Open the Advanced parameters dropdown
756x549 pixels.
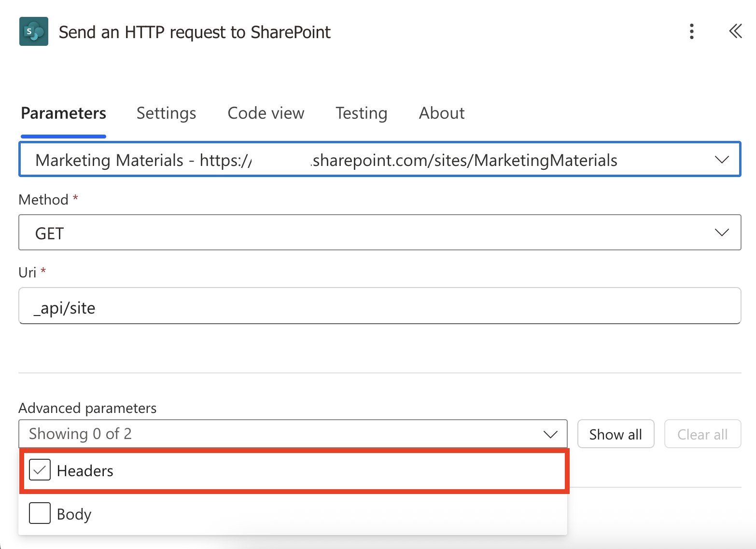click(x=293, y=434)
